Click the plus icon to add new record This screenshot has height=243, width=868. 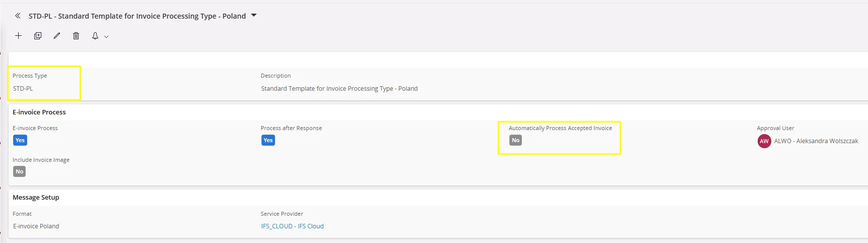click(18, 36)
